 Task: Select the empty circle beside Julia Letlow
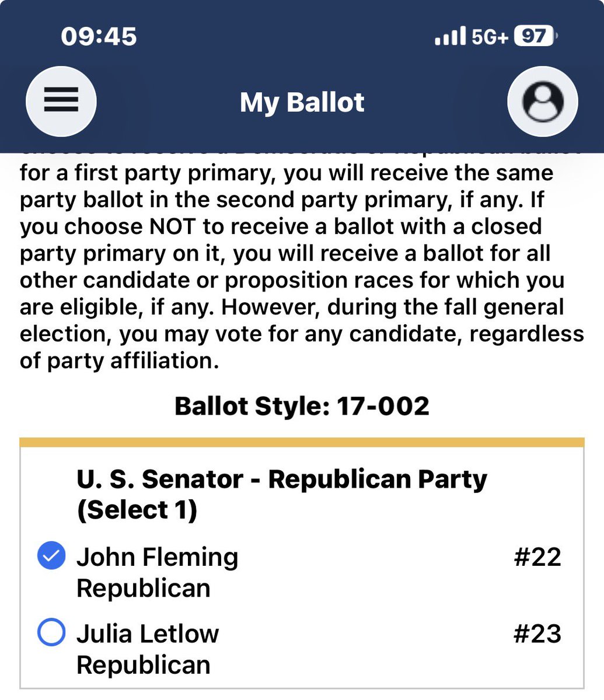(x=51, y=632)
